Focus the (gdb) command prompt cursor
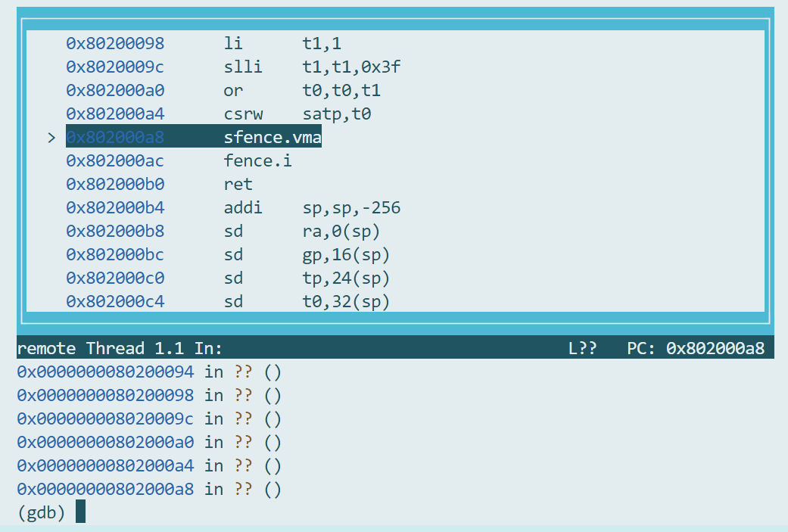788x532 pixels. point(80,512)
